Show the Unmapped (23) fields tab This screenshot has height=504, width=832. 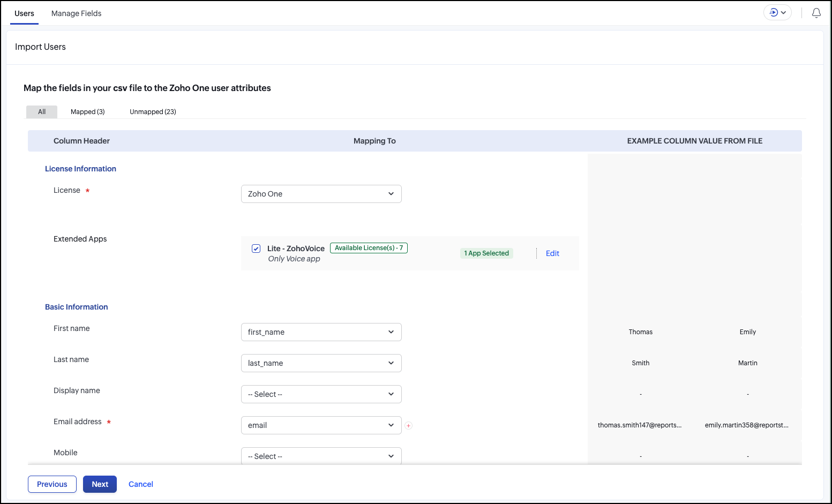coord(153,112)
